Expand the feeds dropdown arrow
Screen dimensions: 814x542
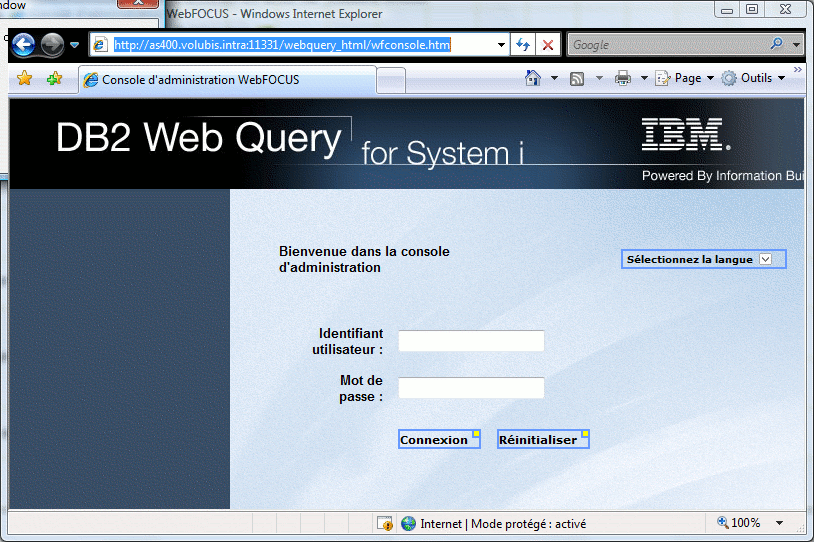click(599, 78)
